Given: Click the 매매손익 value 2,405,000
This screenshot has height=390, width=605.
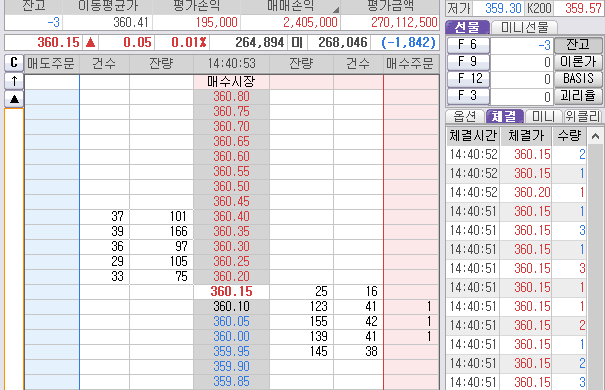Looking at the screenshot, I should pos(311,22).
